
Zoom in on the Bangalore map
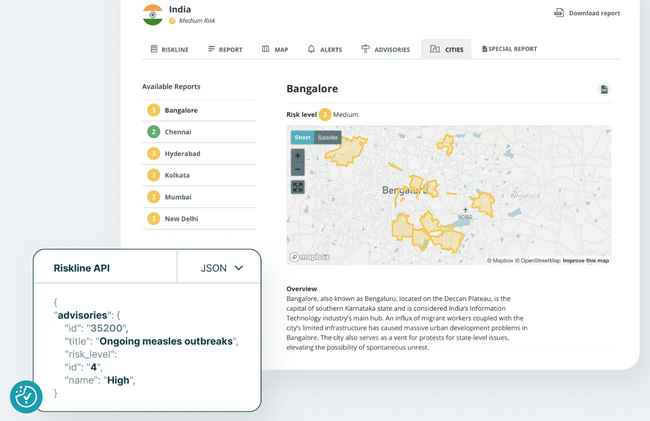[x=298, y=156]
